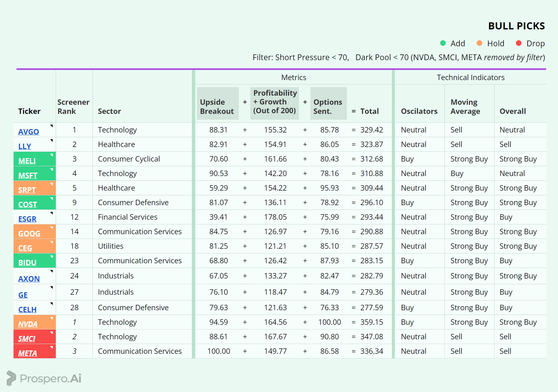Open the META ticker link
The height and width of the screenshot is (392, 558).
click(27, 353)
